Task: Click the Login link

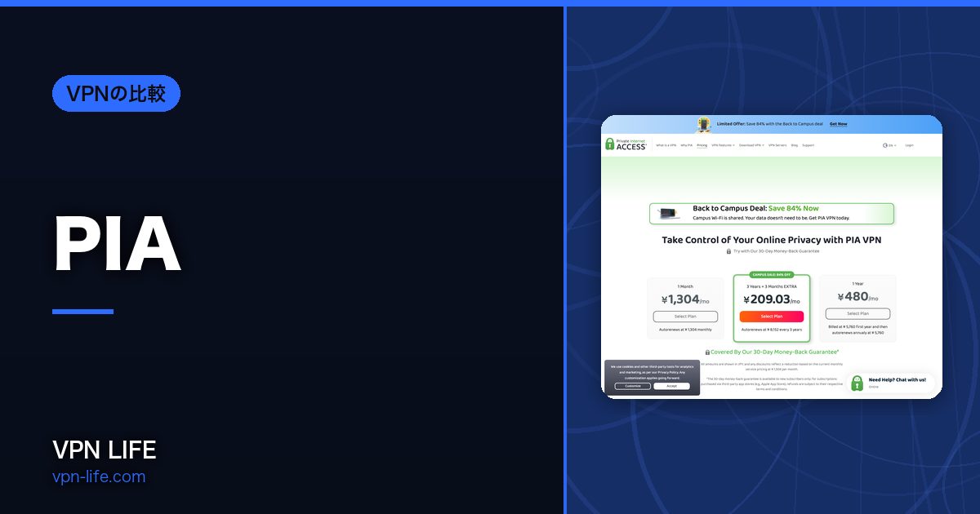Action: (909, 145)
